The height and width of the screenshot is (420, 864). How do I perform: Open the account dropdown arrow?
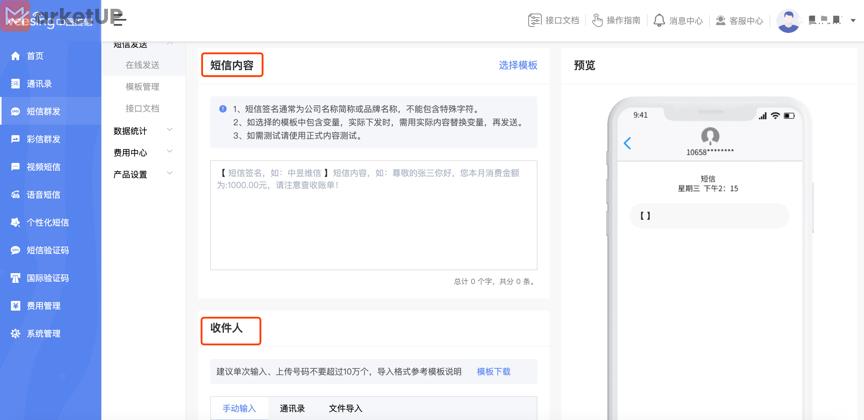(x=854, y=21)
